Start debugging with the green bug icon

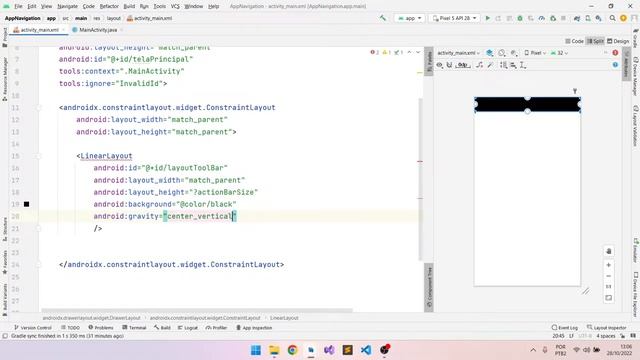520,18
